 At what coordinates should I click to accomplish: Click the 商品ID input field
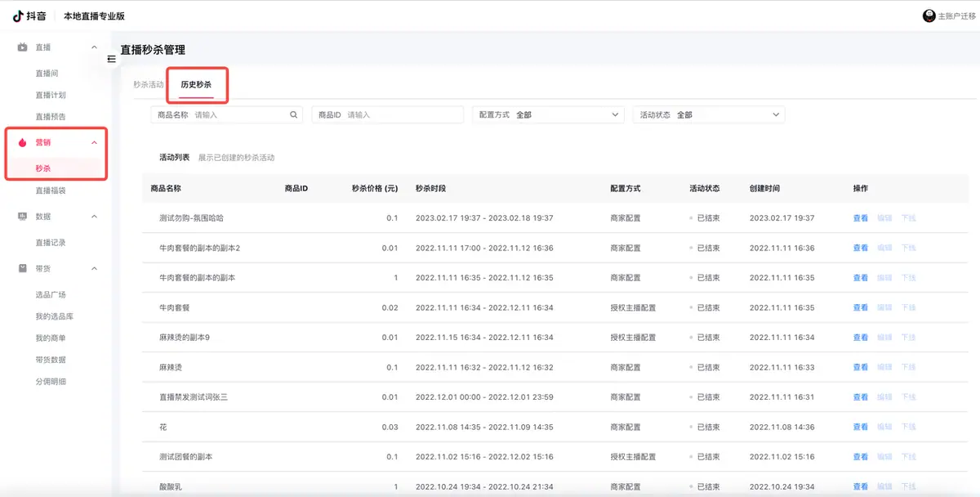[388, 115]
